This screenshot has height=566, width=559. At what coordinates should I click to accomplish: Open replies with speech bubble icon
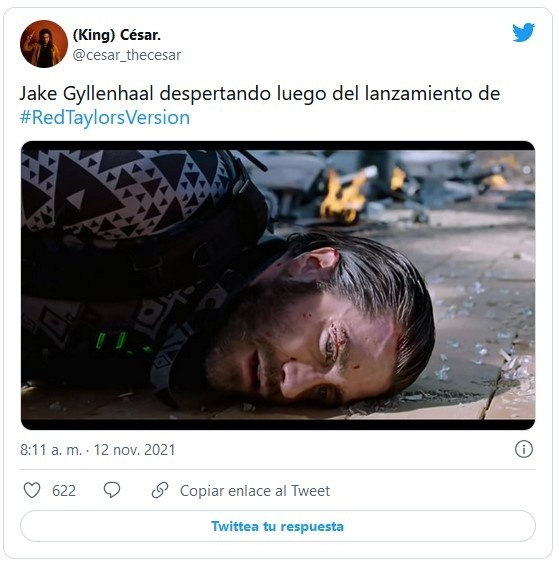(x=112, y=490)
